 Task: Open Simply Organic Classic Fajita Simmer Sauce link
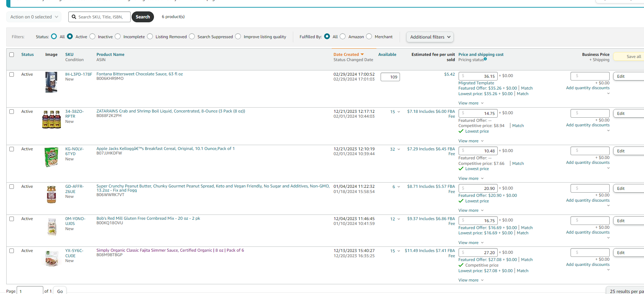coord(170,250)
